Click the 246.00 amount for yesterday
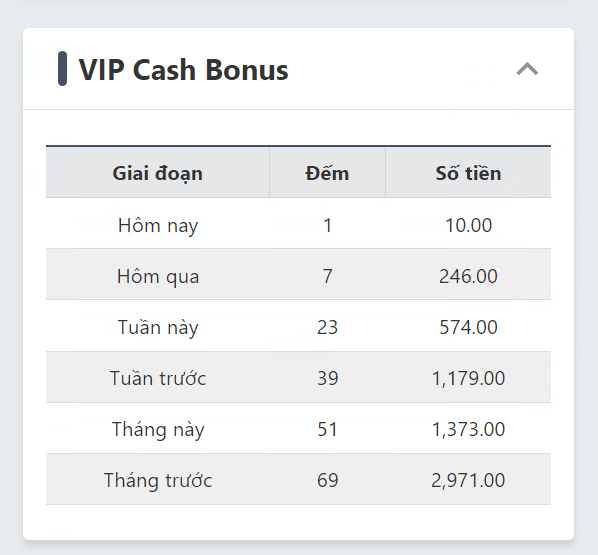 tap(468, 276)
